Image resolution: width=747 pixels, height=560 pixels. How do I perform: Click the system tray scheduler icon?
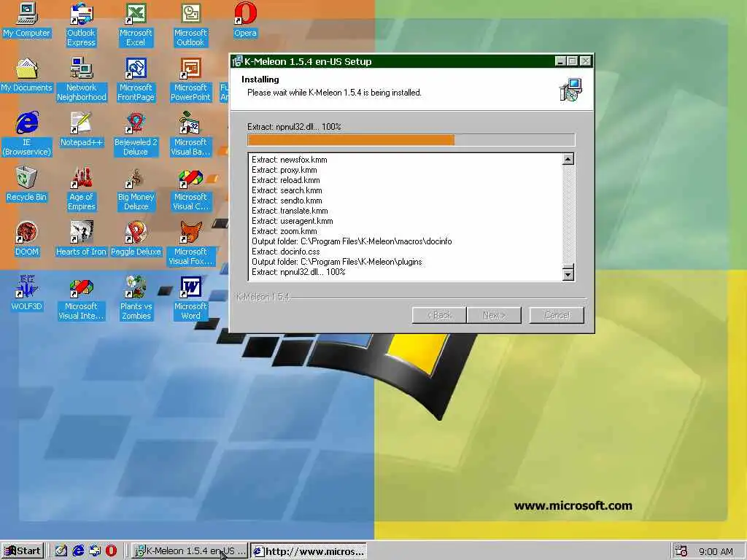coord(681,551)
